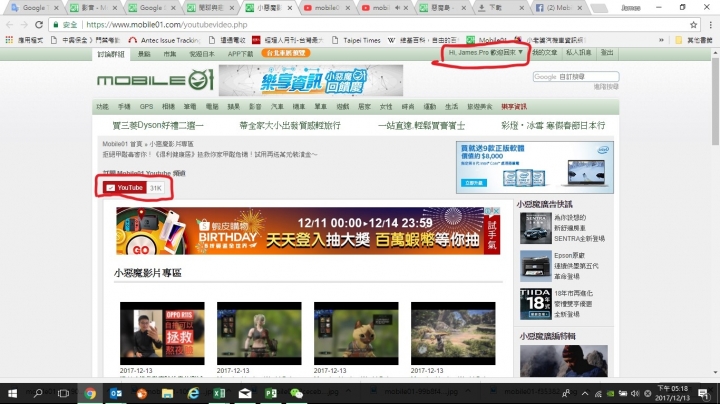
Task: Open Task View on the taskbar
Action: coord(63,393)
